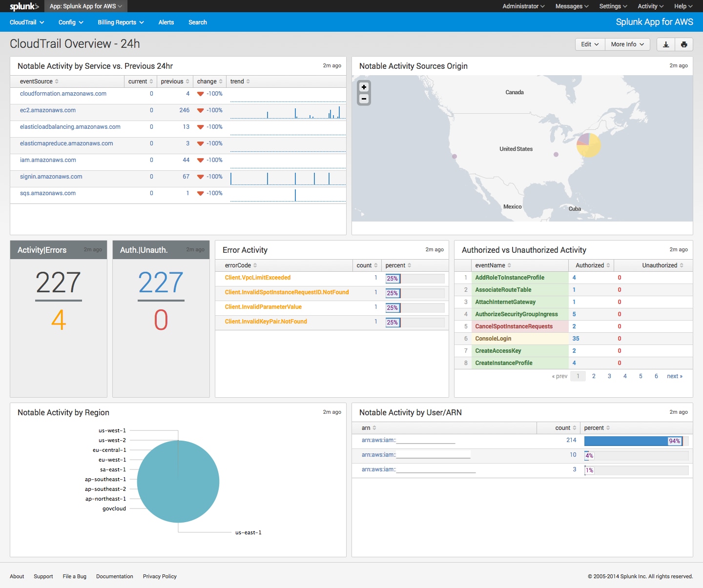Sort User/ARN table by count
The image size is (703, 588).
[566, 428]
